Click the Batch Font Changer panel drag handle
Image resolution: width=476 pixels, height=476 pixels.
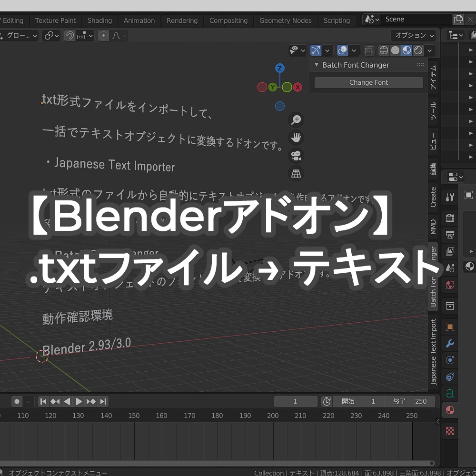[x=420, y=65]
